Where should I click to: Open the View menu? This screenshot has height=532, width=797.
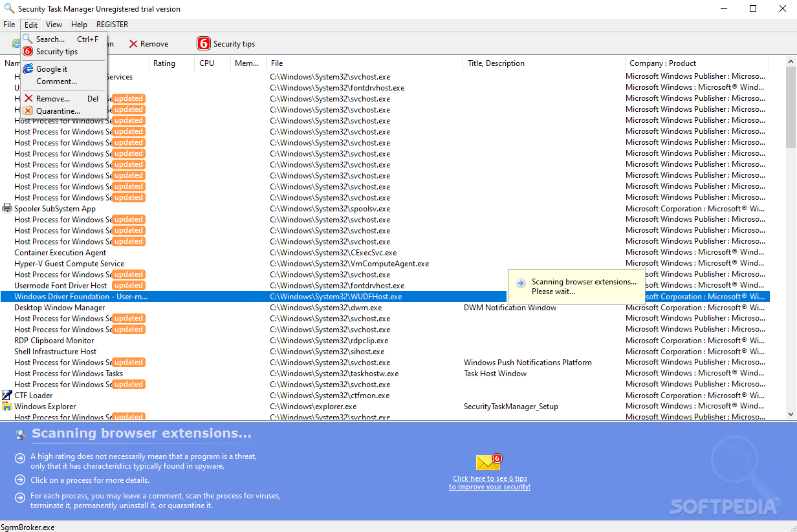54,25
